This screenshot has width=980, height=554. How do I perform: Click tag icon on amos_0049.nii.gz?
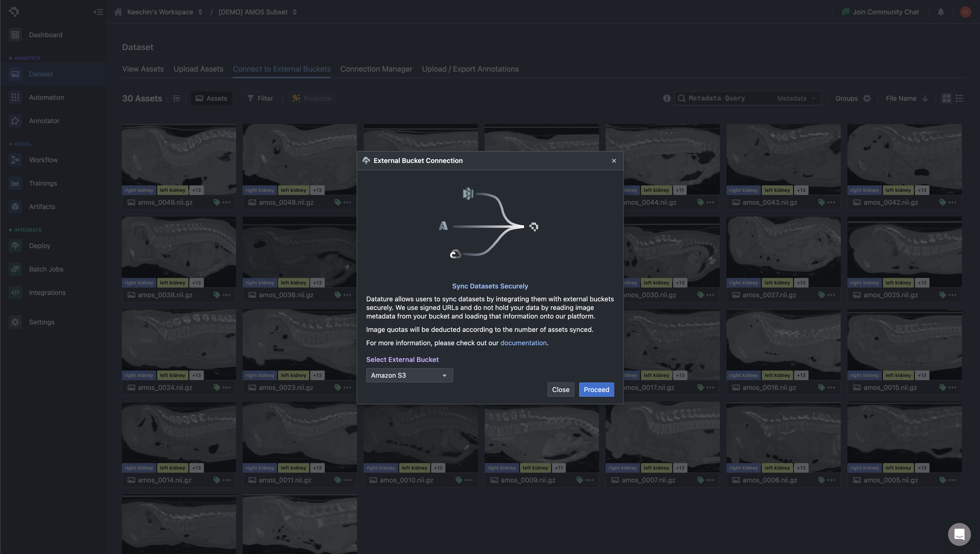click(217, 202)
